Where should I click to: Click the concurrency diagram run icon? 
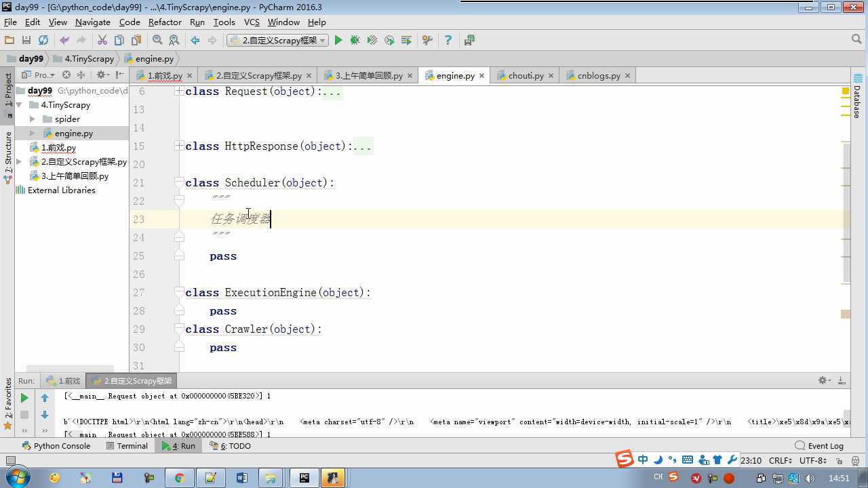point(406,41)
